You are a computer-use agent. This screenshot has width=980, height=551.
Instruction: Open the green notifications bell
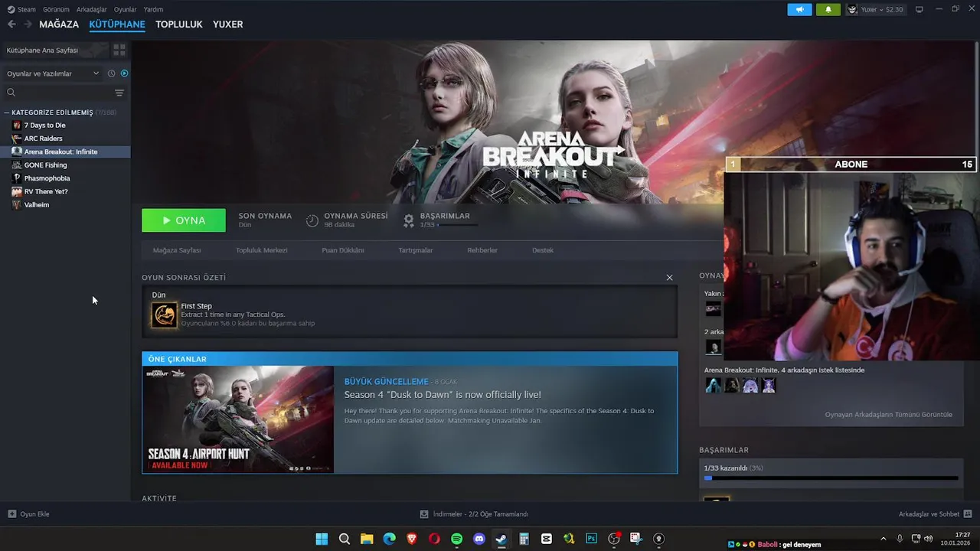click(x=828, y=10)
